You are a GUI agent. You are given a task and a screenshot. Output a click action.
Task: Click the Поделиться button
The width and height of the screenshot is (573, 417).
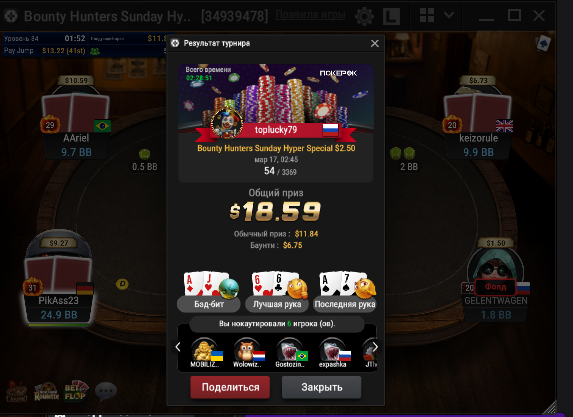(x=230, y=387)
